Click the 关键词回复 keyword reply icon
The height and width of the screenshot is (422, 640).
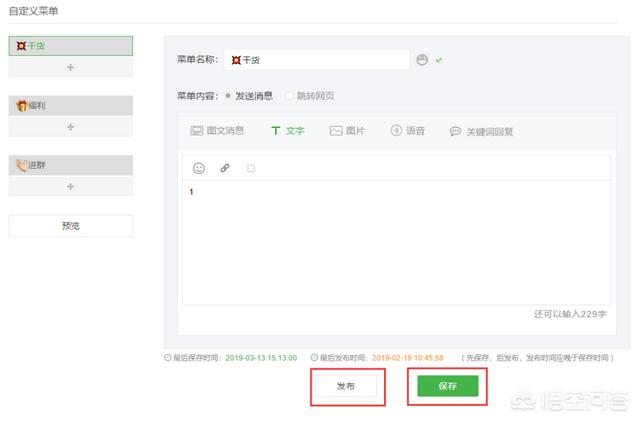[x=455, y=131]
